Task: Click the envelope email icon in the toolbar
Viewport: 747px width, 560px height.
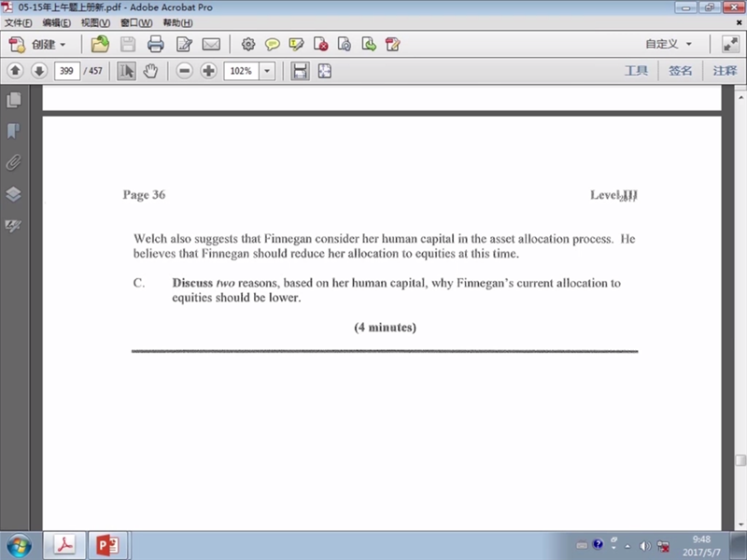Action: point(211,44)
